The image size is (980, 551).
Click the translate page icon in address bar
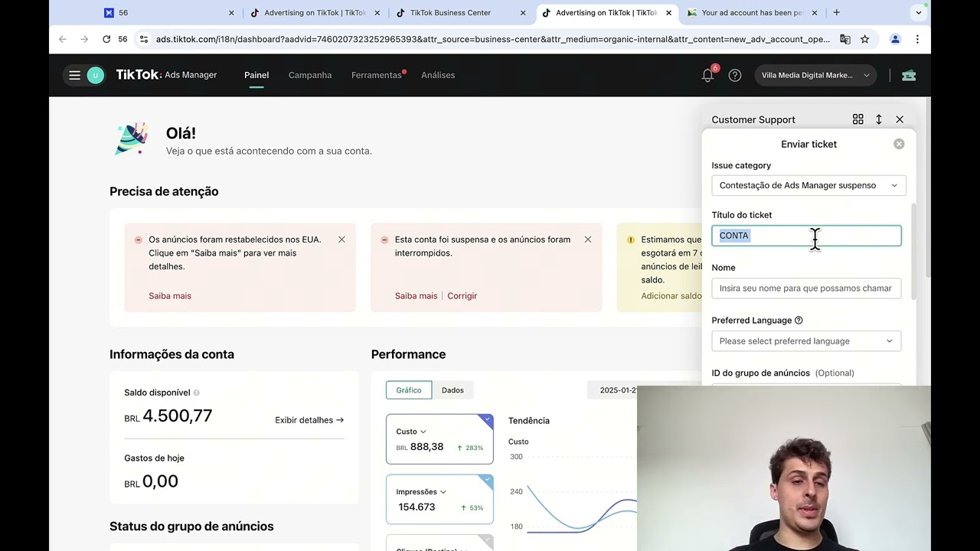(x=845, y=39)
